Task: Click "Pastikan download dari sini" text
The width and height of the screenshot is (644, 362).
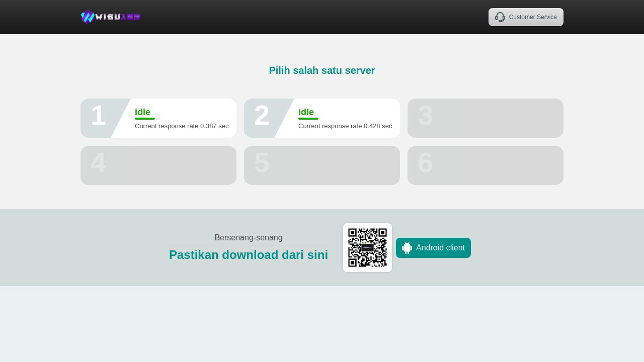Action: click(249, 255)
